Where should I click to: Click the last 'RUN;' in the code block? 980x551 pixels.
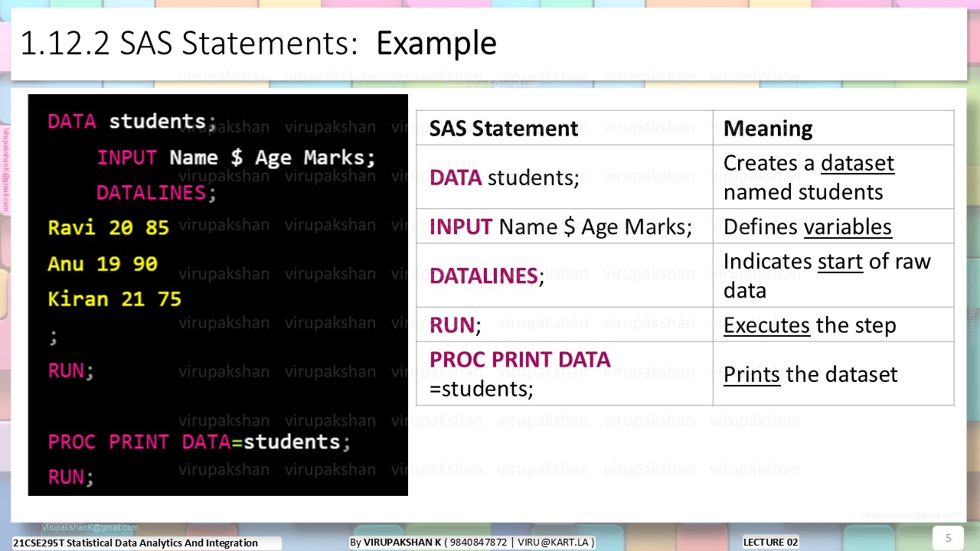pyautogui.click(x=71, y=478)
